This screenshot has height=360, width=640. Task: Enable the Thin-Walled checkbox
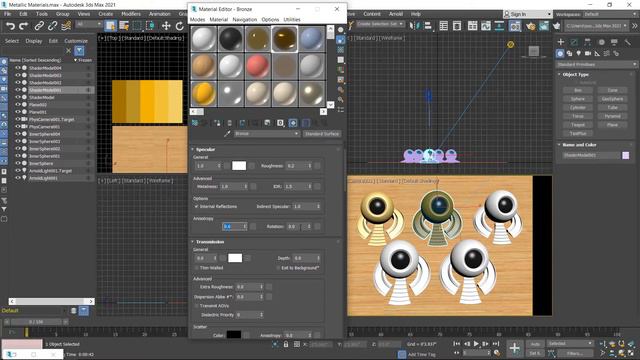click(197, 268)
